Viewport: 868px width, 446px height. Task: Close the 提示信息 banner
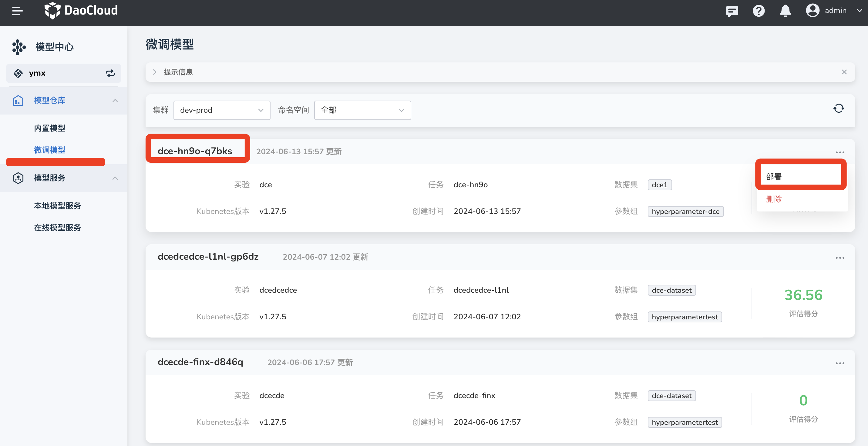(x=844, y=72)
